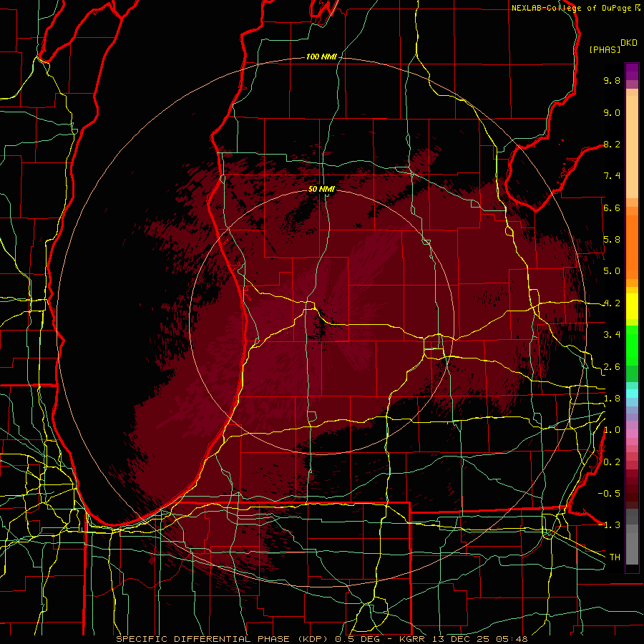Click the TH threshold legend label
The image size is (644, 644).
point(615,557)
